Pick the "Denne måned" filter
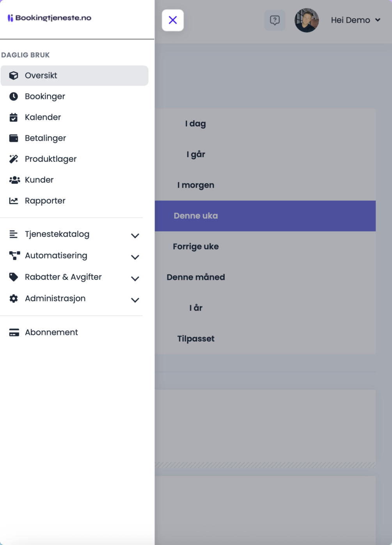 196,277
